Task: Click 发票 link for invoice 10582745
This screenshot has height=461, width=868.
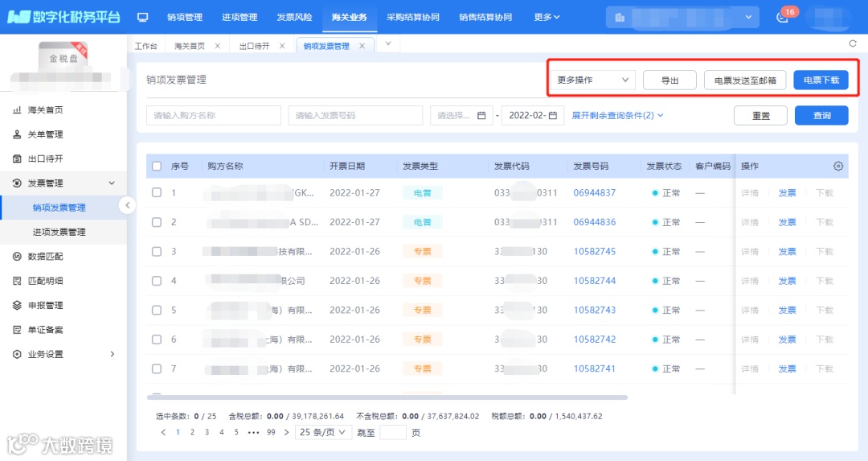Action: coord(787,251)
